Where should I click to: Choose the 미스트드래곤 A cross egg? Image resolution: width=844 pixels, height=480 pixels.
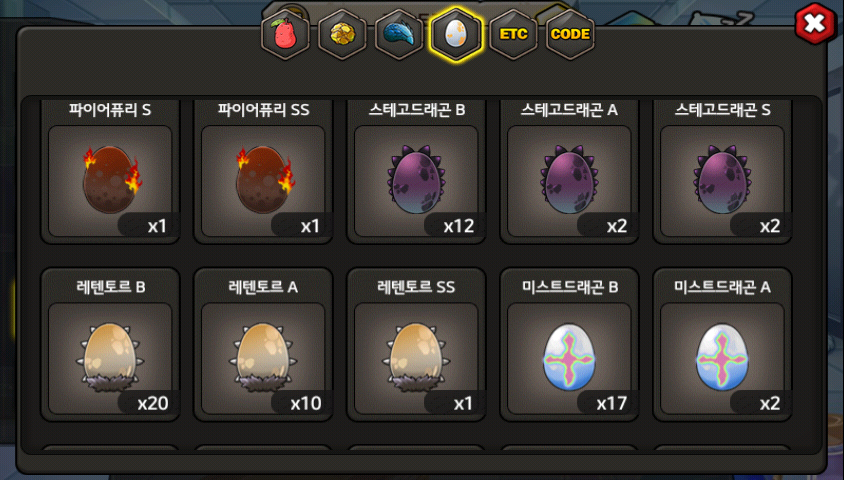pos(722,358)
